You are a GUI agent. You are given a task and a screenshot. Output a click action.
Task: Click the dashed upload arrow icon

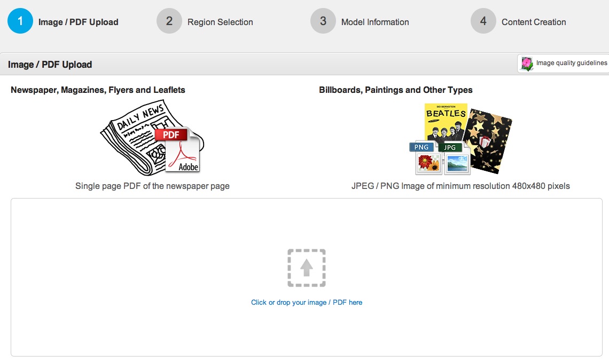[307, 268]
